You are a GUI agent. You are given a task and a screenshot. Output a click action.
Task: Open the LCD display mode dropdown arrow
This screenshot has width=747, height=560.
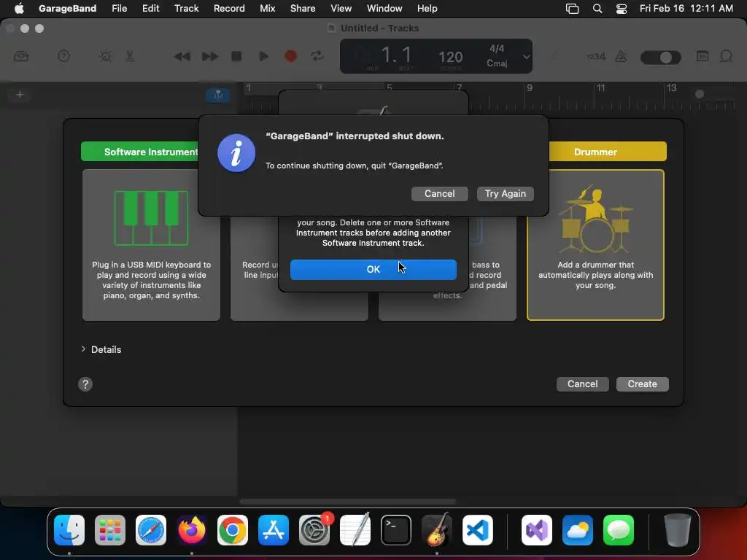(526, 57)
